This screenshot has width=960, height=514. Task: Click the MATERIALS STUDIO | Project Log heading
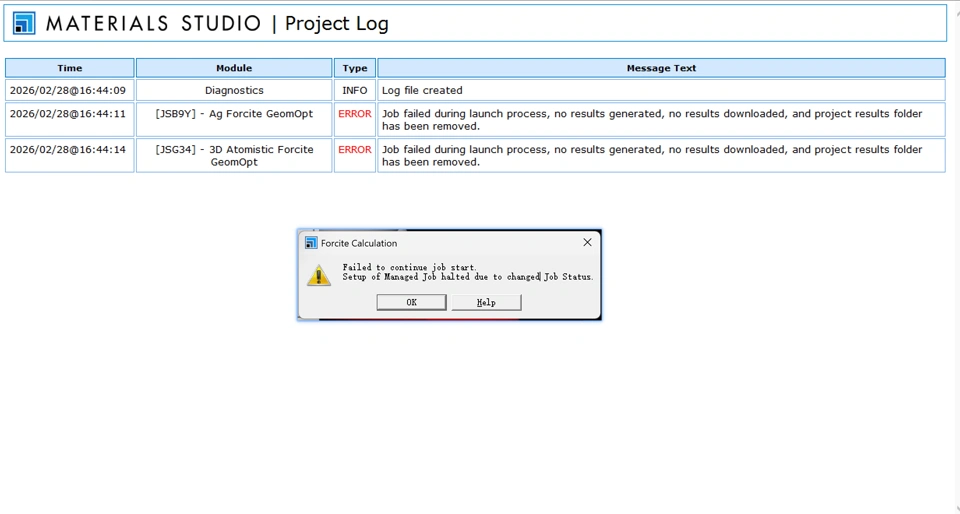click(x=217, y=23)
